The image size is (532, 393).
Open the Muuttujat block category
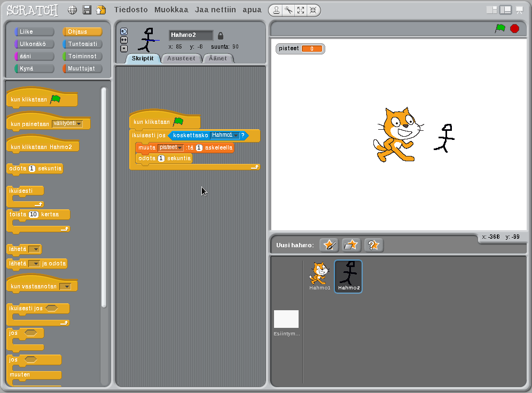(82, 68)
